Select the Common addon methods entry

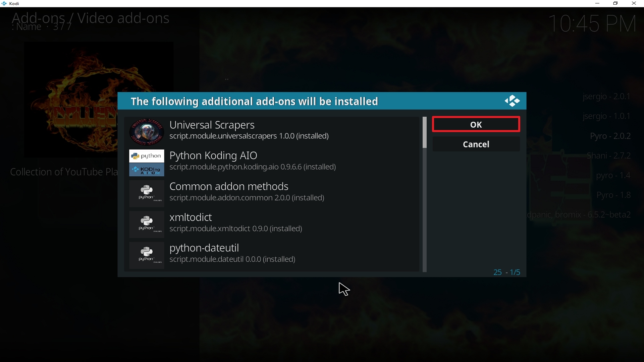point(272,194)
